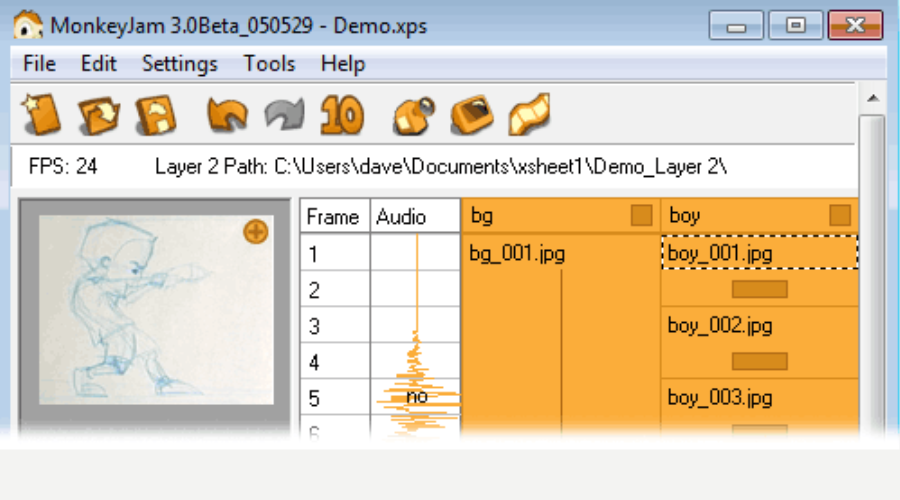The image size is (900, 500).
Task: Click the bg layer column header
Action: click(560, 216)
